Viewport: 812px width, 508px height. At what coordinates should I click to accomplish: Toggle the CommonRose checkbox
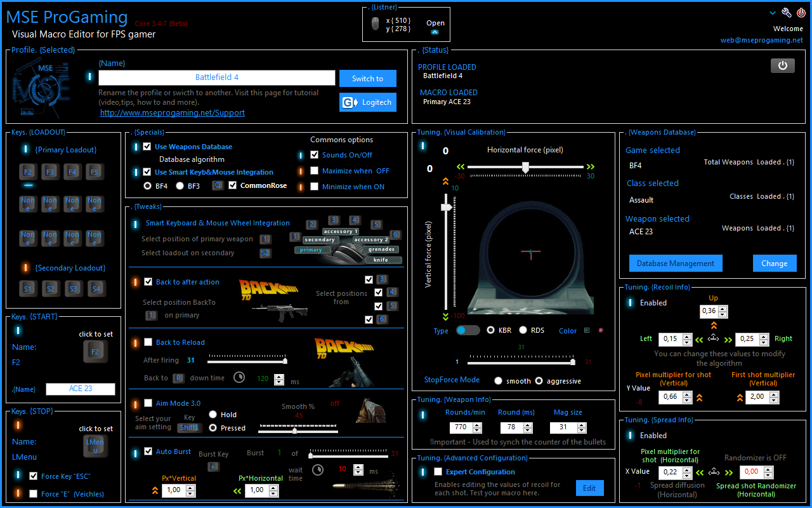(233, 185)
